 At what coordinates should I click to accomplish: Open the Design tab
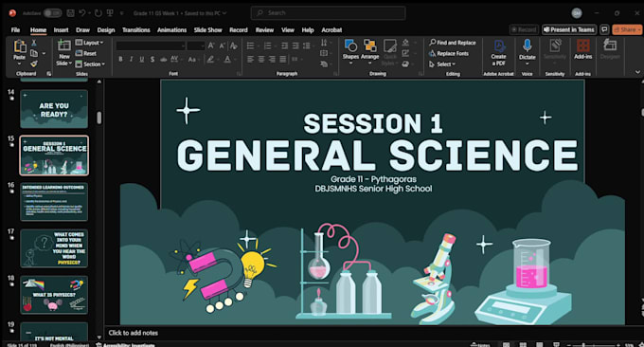pyautogui.click(x=106, y=30)
